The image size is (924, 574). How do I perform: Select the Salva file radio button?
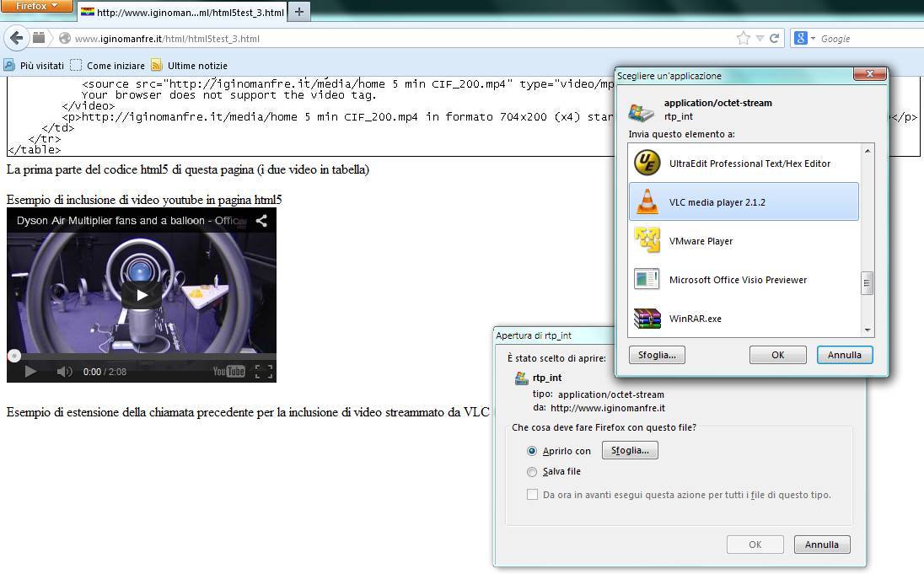pyautogui.click(x=532, y=471)
